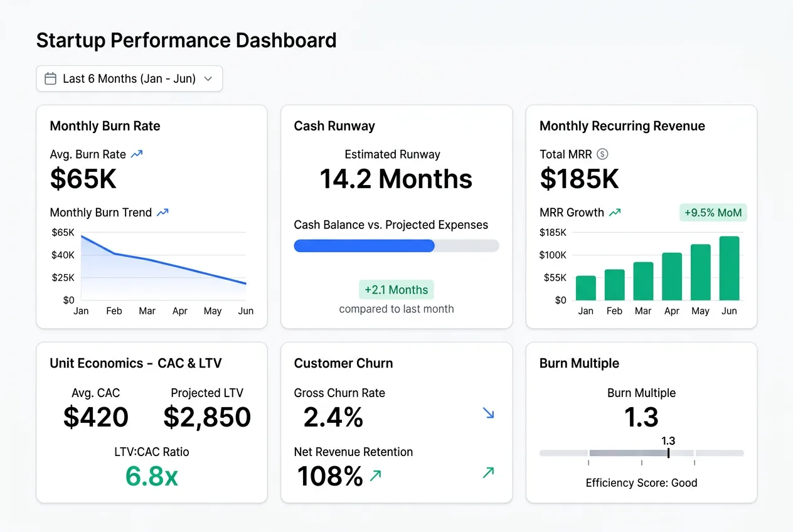This screenshot has width=793, height=532.
Task: Collapse the Monthly Burn Rate card
Action: (x=105, y=126)
